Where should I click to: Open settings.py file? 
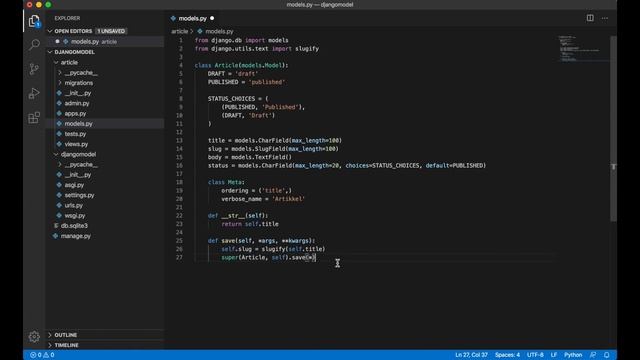[x=80, y=195]
